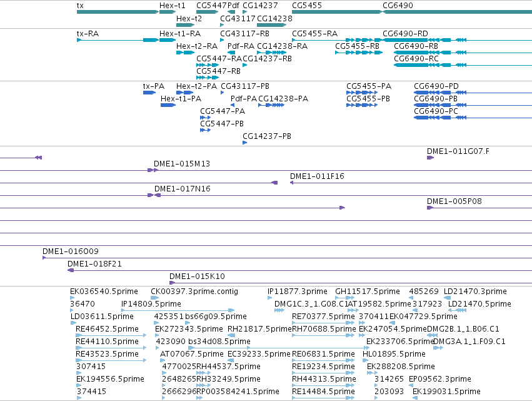The image size is (532, 401).
Task: Select the CG5447-PA protein label
Action: pyautogui.click(x=223, y=111)
